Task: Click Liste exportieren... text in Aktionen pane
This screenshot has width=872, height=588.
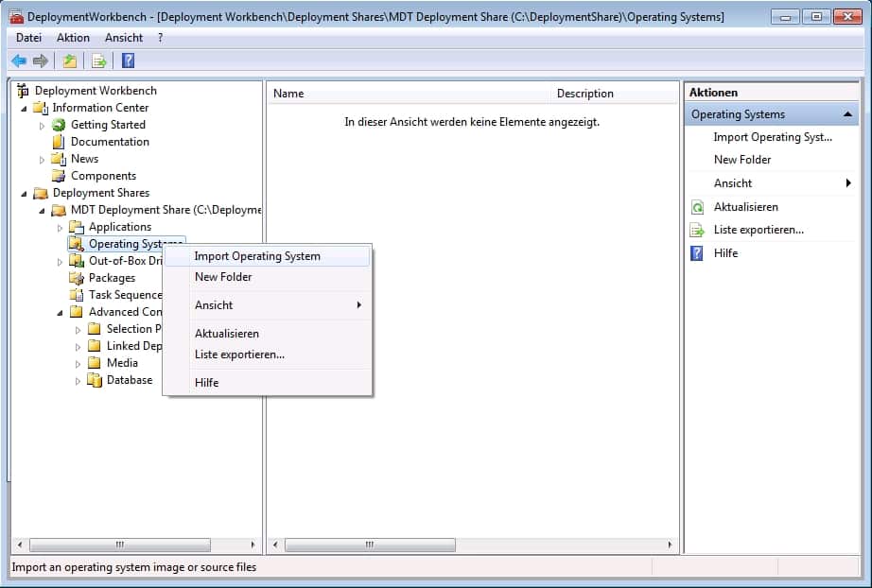Action: pos(759,230)
